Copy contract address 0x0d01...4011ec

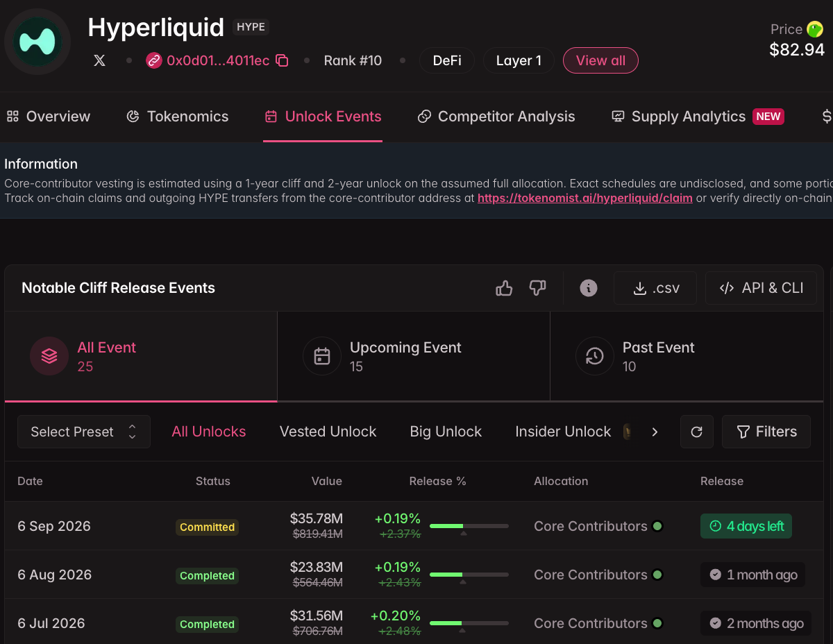tap(282, 60)
